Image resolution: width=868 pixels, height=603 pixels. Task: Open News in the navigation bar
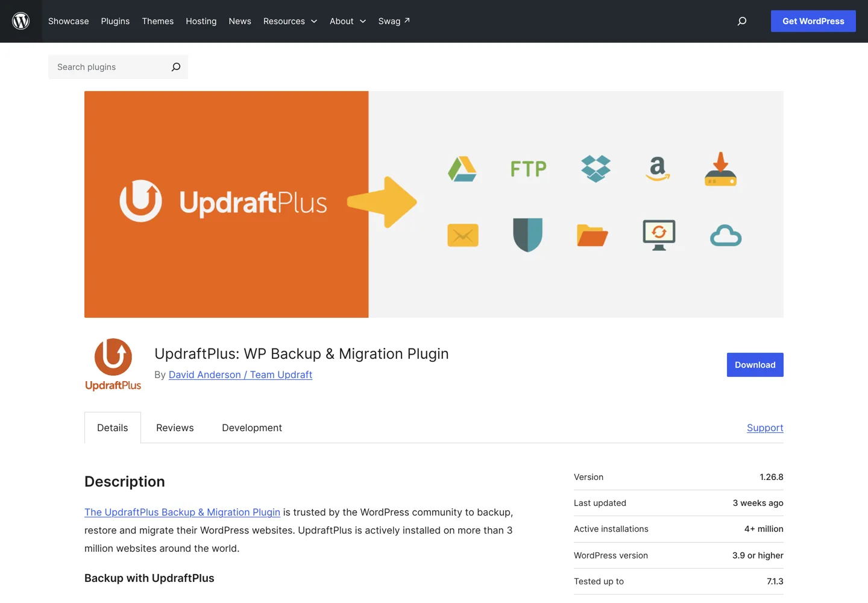240,21
